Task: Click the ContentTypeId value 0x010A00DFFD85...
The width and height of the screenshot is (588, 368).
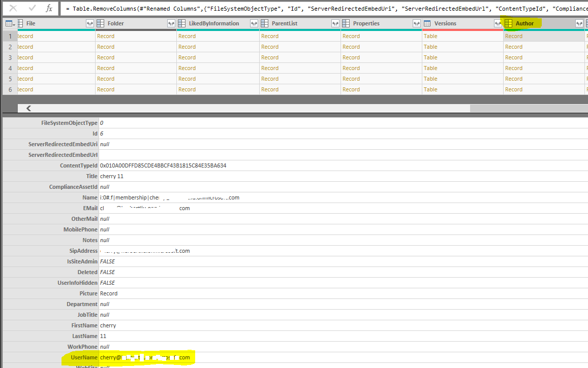Action: (163, 165)
